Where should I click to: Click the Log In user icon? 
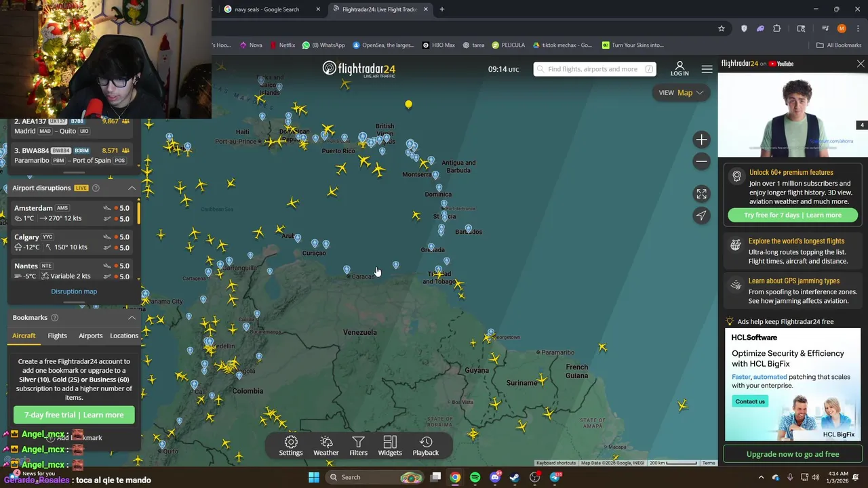pyautogui.click(x=679, y=68)
